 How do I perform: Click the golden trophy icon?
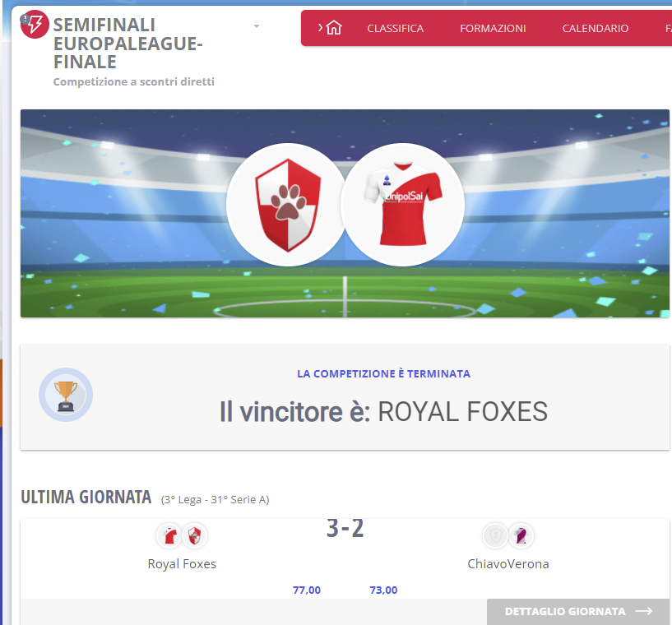click(x=66, y=395)
